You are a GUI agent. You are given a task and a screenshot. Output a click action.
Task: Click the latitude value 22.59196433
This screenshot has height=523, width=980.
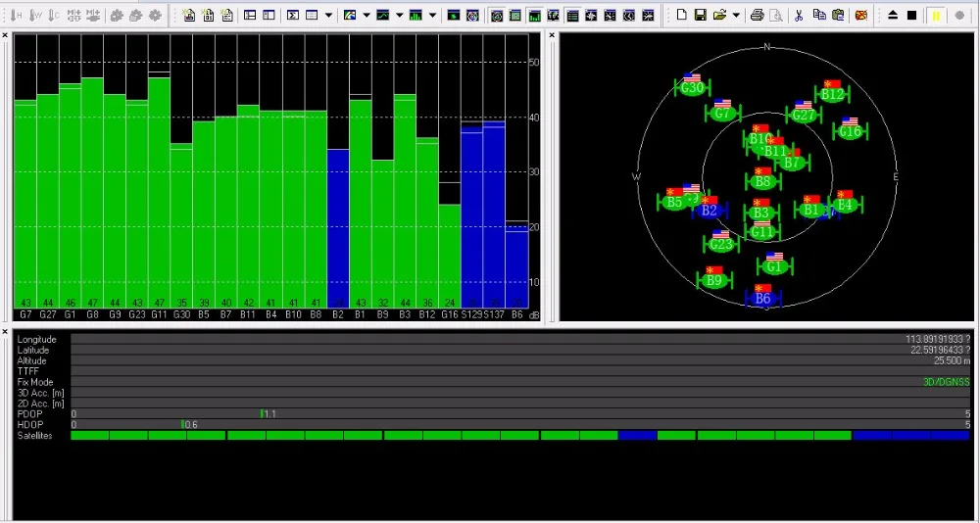coord(938,350)
